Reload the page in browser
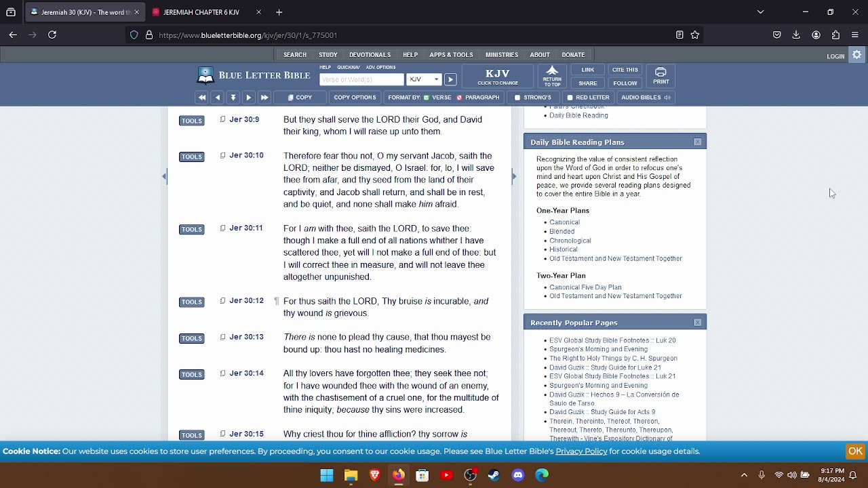Viewport: 868px width, 488px height. pos(52,35)
